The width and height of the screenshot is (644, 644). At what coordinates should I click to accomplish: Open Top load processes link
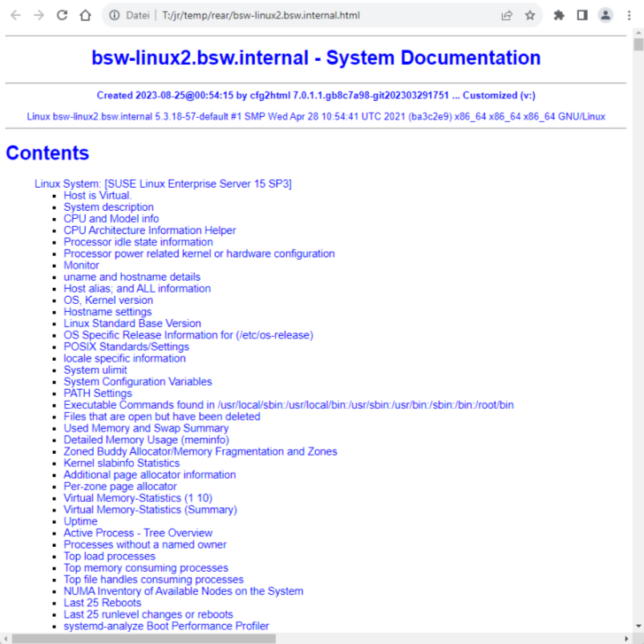[x=110, y=556]
